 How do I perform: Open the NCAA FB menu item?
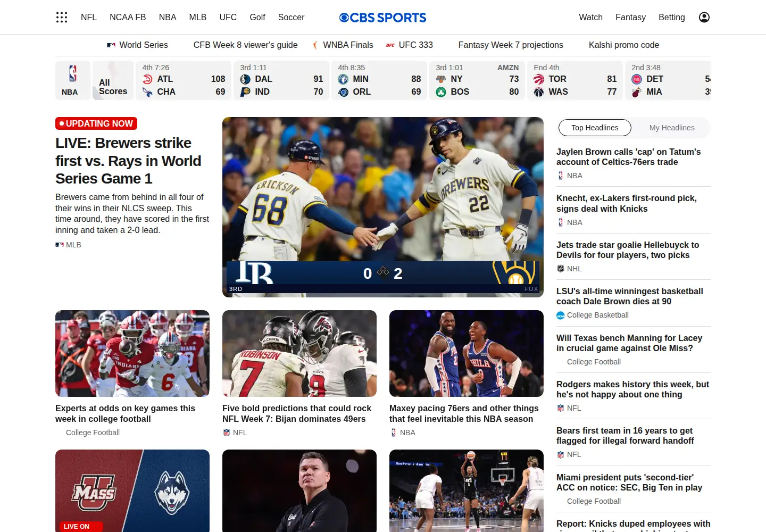128,17
